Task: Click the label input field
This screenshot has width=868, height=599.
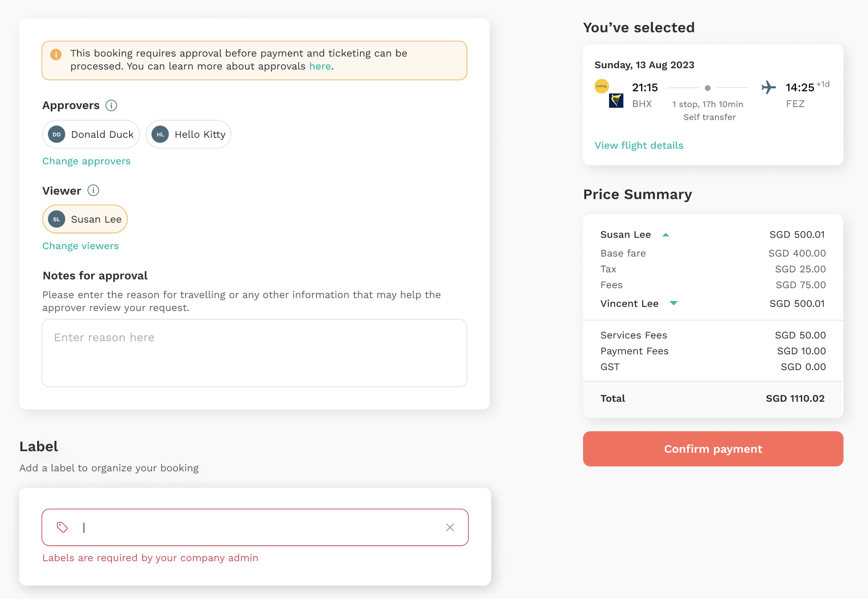Action: click(x=255, y=528)
